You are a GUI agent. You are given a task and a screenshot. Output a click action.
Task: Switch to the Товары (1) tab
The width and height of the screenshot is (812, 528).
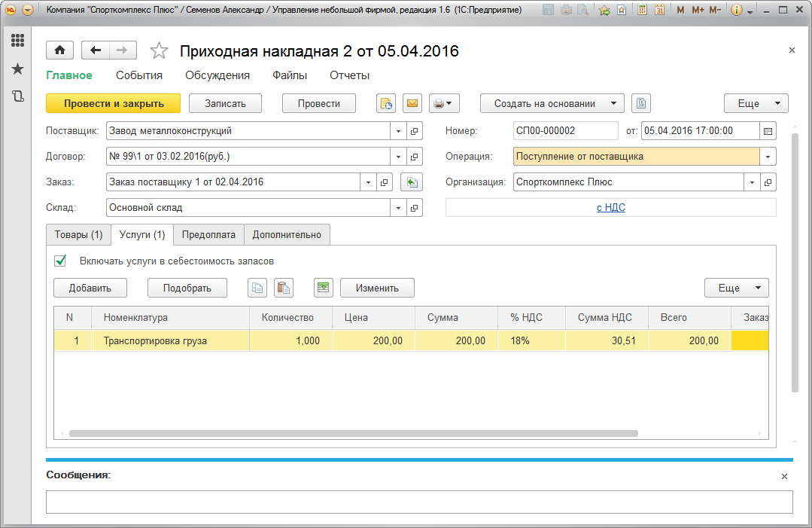(x=78, y=235)
